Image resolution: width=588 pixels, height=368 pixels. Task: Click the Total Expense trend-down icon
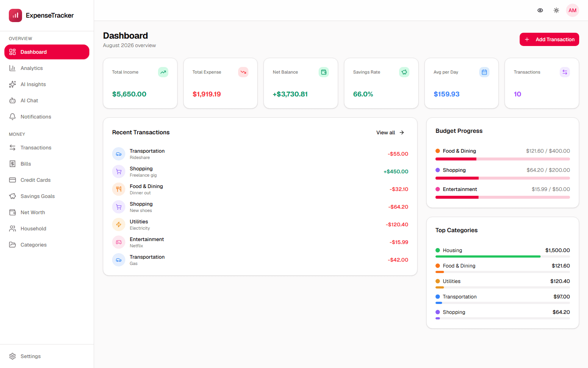point(243,72)
